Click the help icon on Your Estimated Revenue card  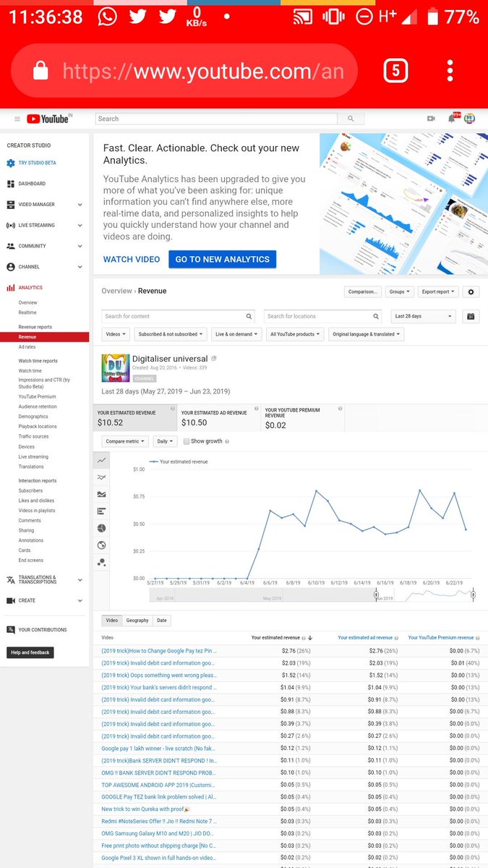tap(173, 409)
